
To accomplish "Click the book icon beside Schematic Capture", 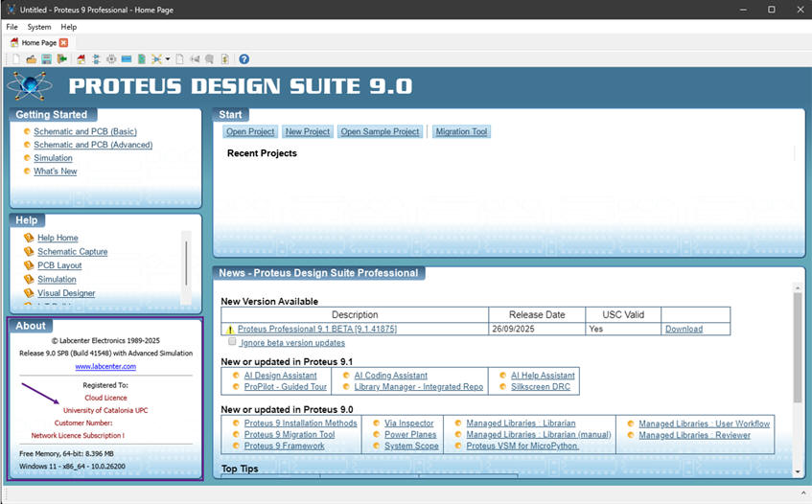I will (x=29, y=251).
